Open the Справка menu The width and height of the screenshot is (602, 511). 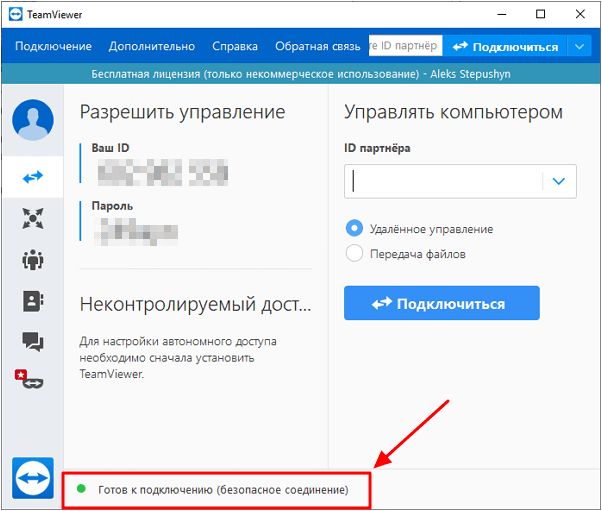pyautogui.click(x=235, y=46)
